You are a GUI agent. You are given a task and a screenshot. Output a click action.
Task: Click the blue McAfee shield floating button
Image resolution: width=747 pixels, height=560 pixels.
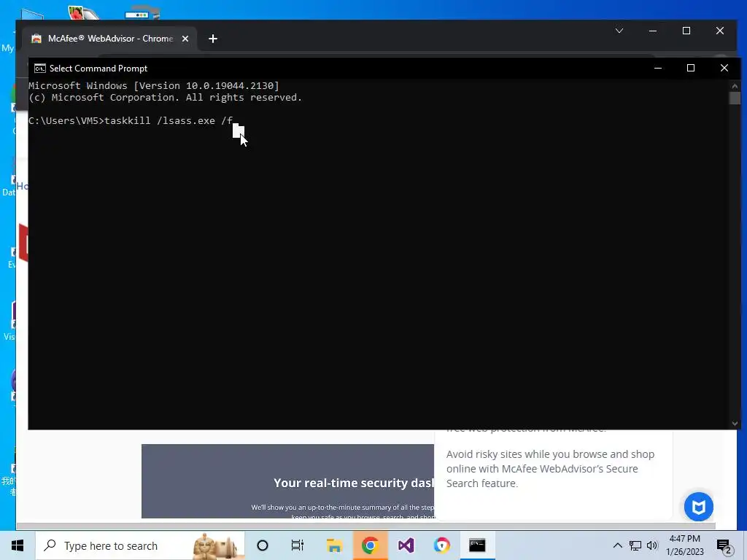pos(698,507)
